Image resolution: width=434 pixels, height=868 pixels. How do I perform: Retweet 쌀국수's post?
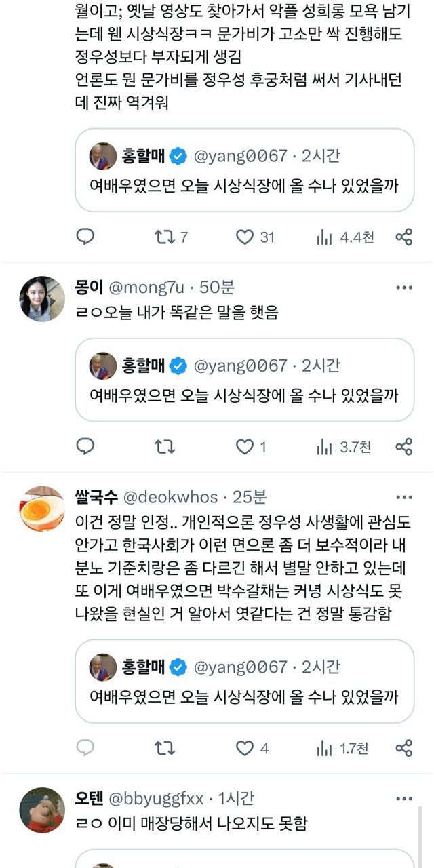point(165,748)
